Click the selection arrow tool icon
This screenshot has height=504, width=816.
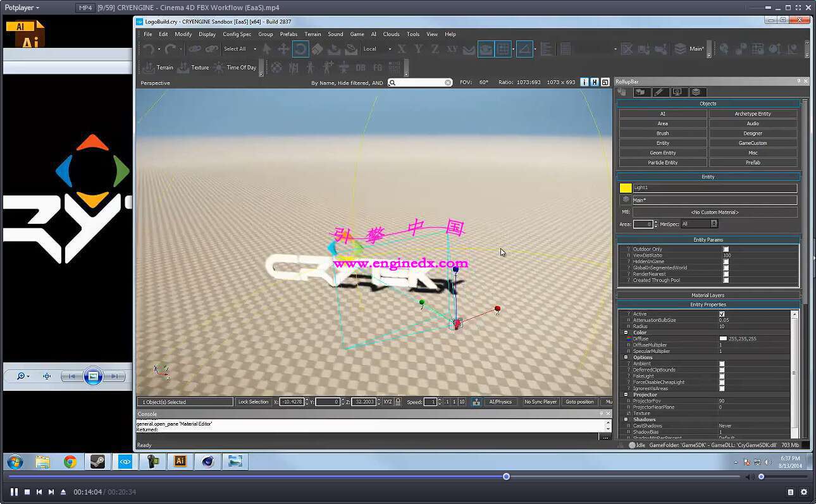267,49
